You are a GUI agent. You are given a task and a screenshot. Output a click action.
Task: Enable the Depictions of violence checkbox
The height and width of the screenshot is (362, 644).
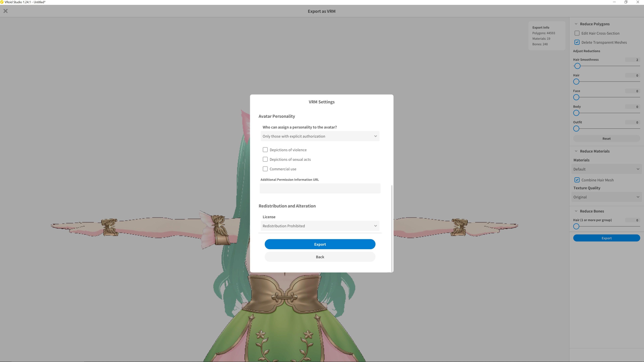click(265, 150)
